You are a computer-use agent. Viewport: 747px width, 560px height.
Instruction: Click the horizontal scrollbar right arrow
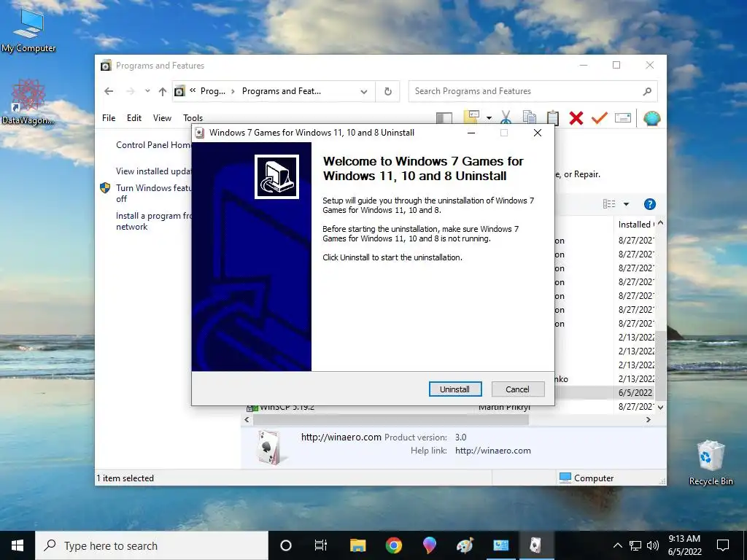click(x=648, y=419)
